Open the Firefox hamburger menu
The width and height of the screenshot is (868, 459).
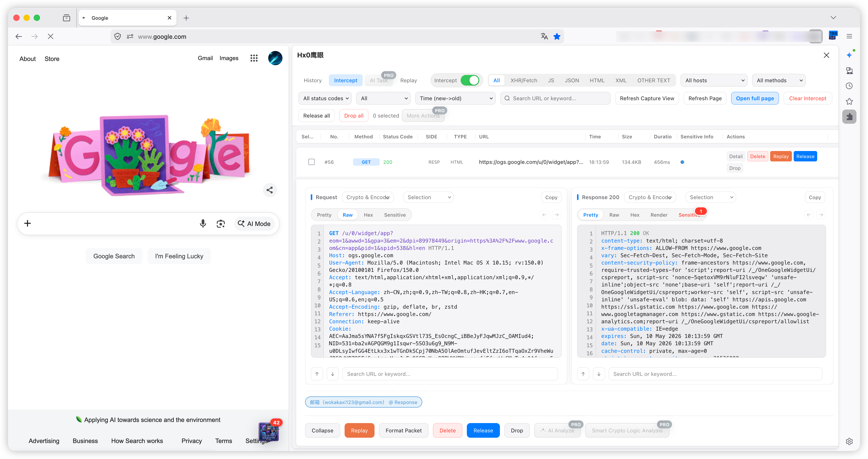coord(849,36)
